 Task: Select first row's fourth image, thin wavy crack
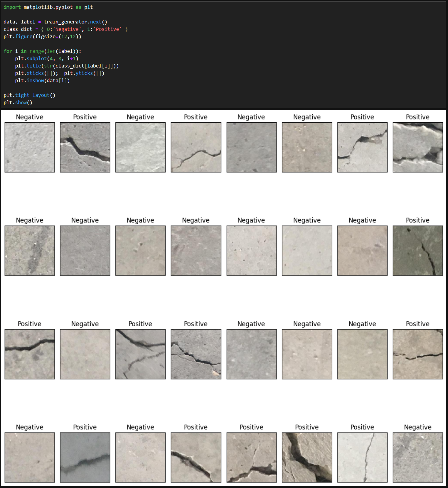tap(196, 147)
